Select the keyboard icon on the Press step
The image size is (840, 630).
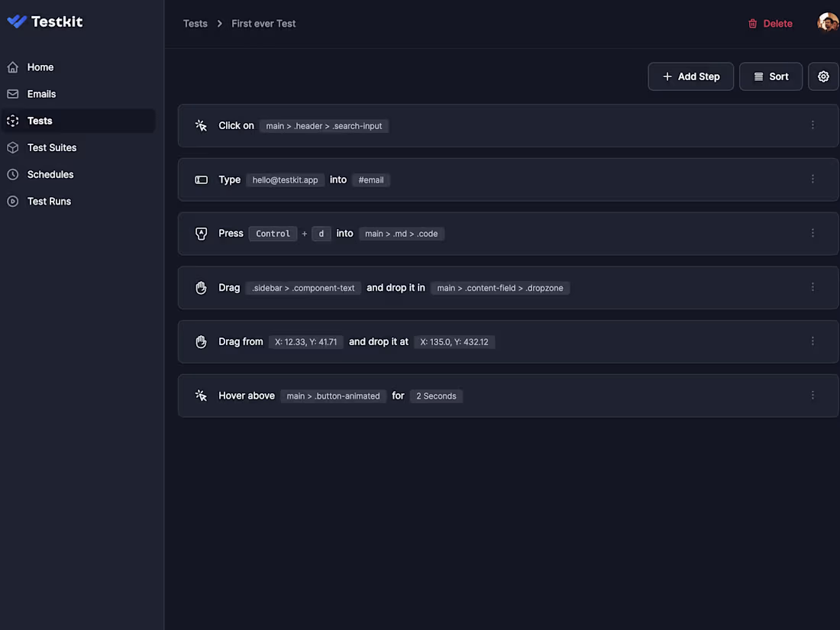(201, 233)
